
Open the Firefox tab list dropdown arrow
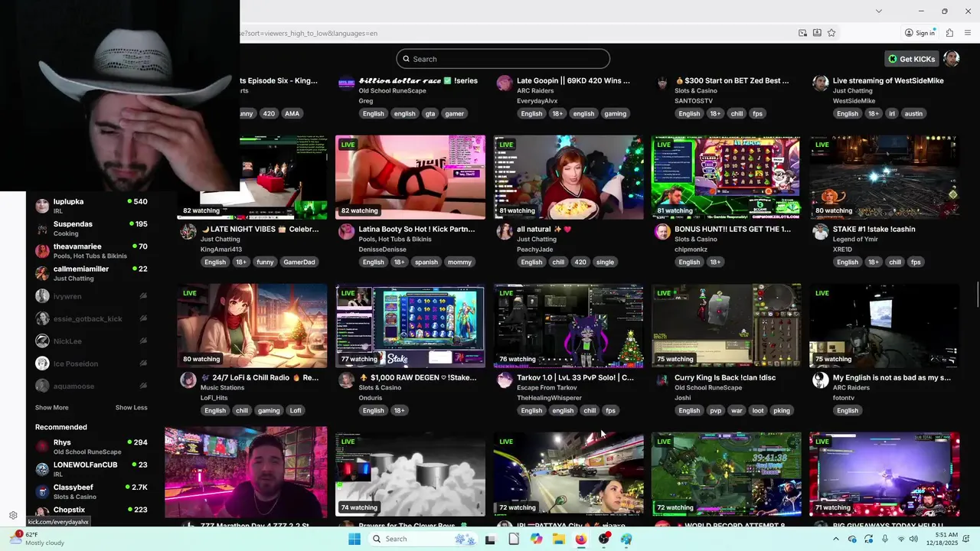878,11
